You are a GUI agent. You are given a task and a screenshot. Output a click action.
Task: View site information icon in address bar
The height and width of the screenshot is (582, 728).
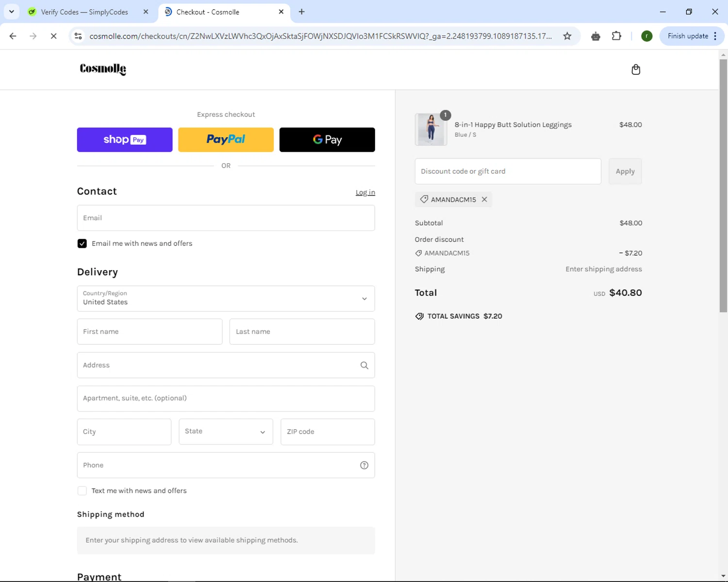click(x=78, y=36)
